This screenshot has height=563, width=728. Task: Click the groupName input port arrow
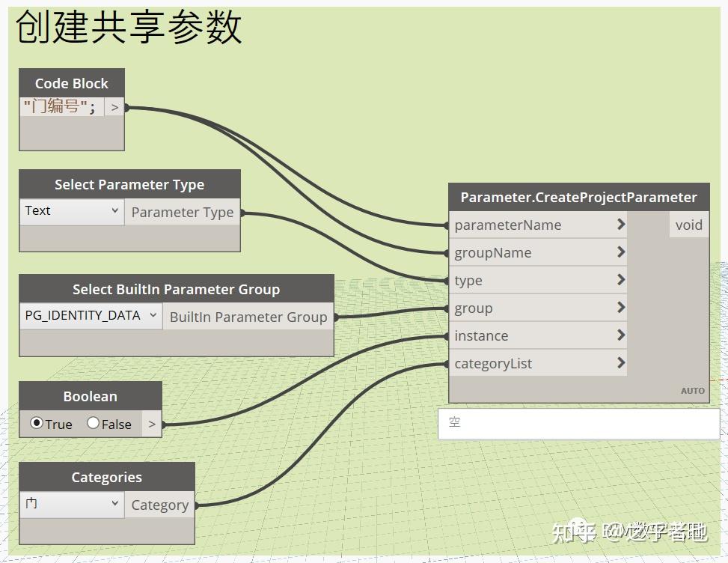pos(620,252)
